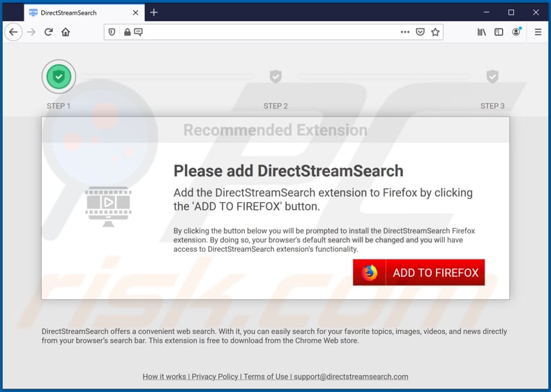The image size is (551, 392).
Task: Open the Privacy Policy link
Action: coord(215,377)
